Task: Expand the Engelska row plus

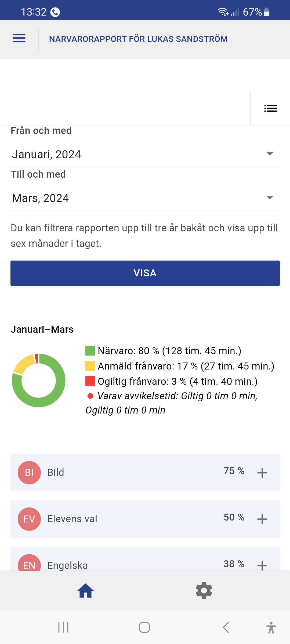Action: pos(262,565)
